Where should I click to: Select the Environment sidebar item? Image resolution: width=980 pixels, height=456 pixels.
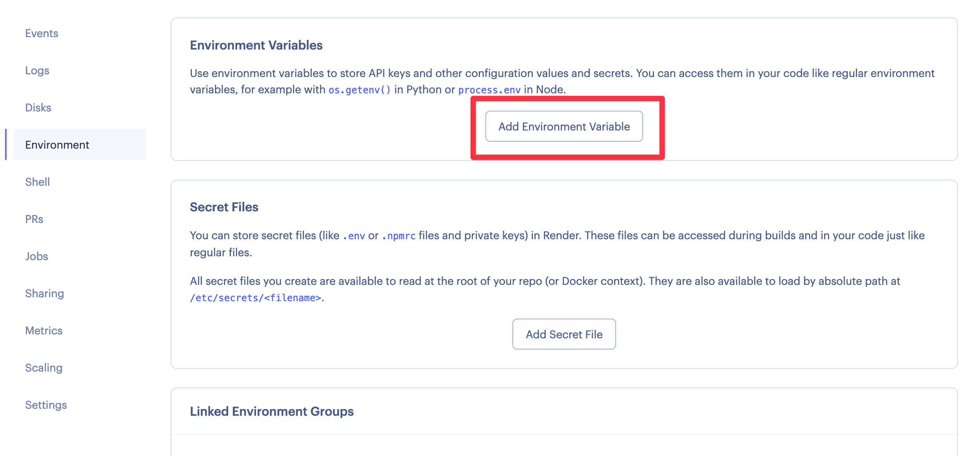pyautogui.click(x=57, y=144)
